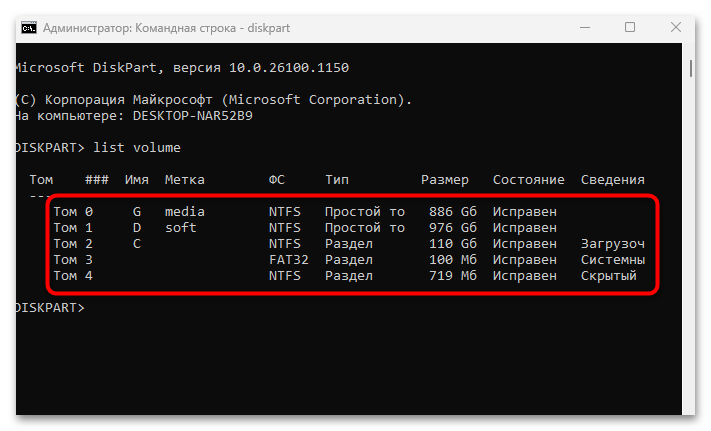The width and height of the screenshot is (711, 431).
Task: Click 'Простой то' type in Том 0 row
Action: coord(365,212)
